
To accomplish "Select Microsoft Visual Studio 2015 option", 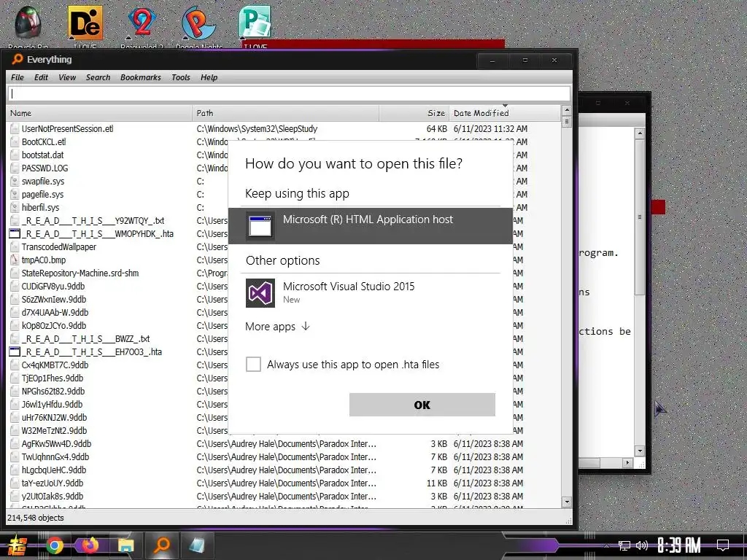I will (371, 293).
